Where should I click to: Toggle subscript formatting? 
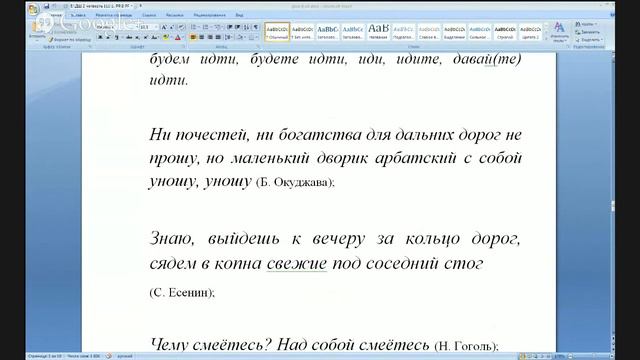pos(138,37)
